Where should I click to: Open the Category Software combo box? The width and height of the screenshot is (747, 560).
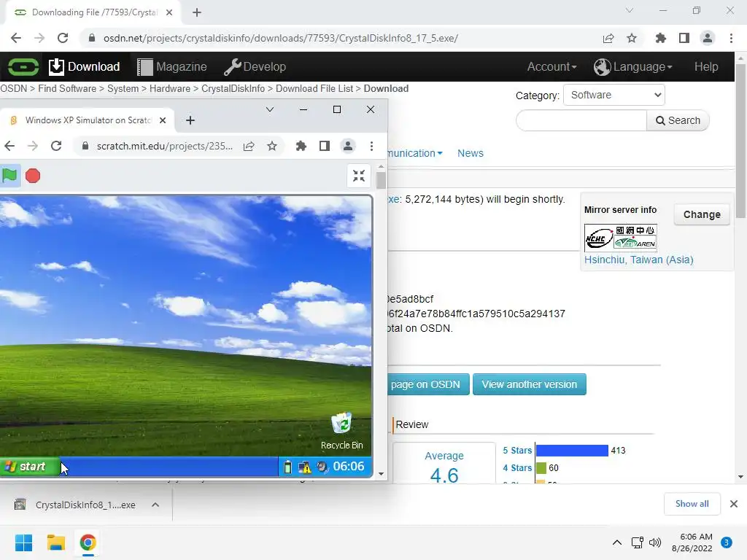tap(614, 95)
